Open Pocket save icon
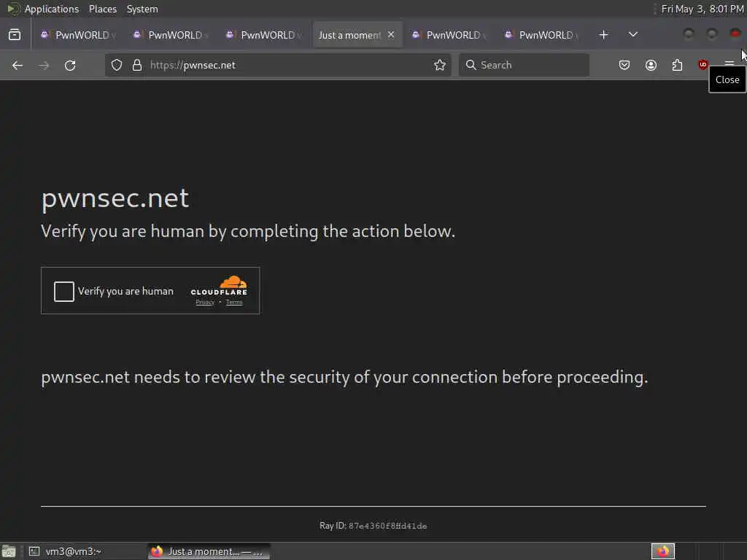Screen dimensions: 747x560 (624, 65)
